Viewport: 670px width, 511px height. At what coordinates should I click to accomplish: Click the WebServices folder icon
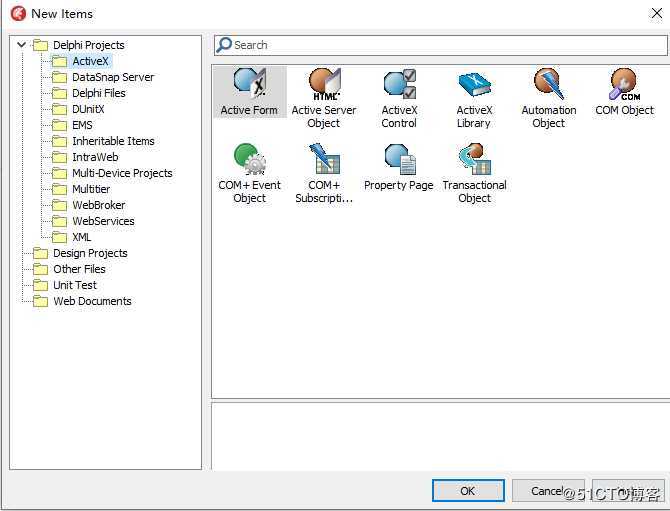[x=59, y=221]
